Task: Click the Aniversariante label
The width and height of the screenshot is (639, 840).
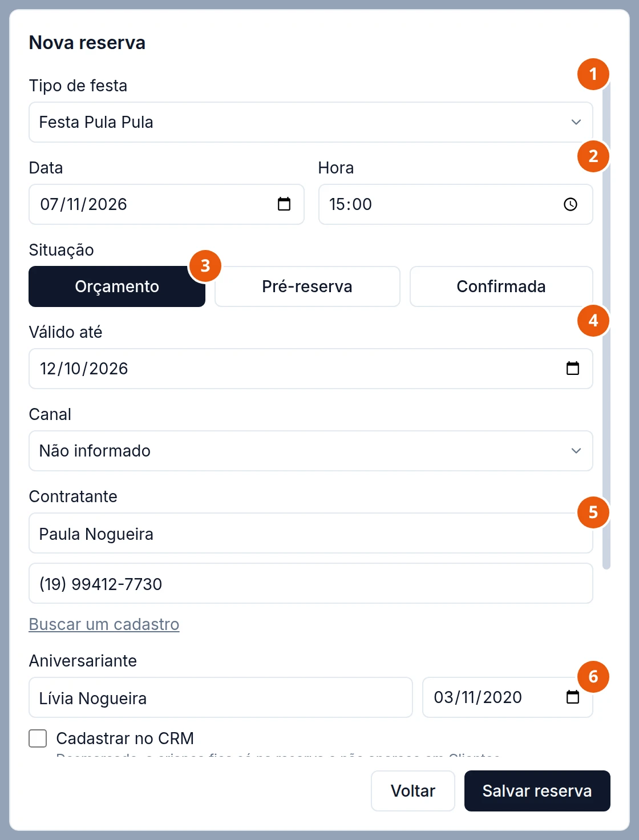Action: (x=83, y=661)
